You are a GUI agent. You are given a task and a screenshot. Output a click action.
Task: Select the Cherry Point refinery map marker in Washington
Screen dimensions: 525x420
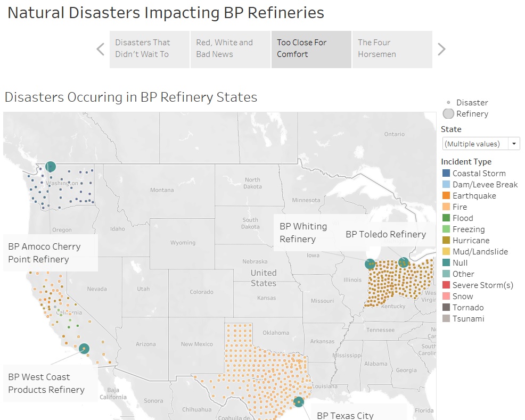coord(51,166)
